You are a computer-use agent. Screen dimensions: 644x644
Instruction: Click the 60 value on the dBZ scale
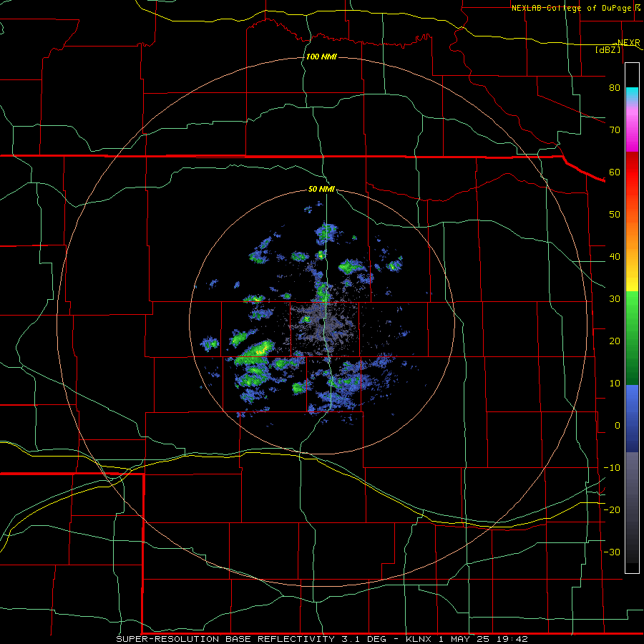click(x=615, y=172)
